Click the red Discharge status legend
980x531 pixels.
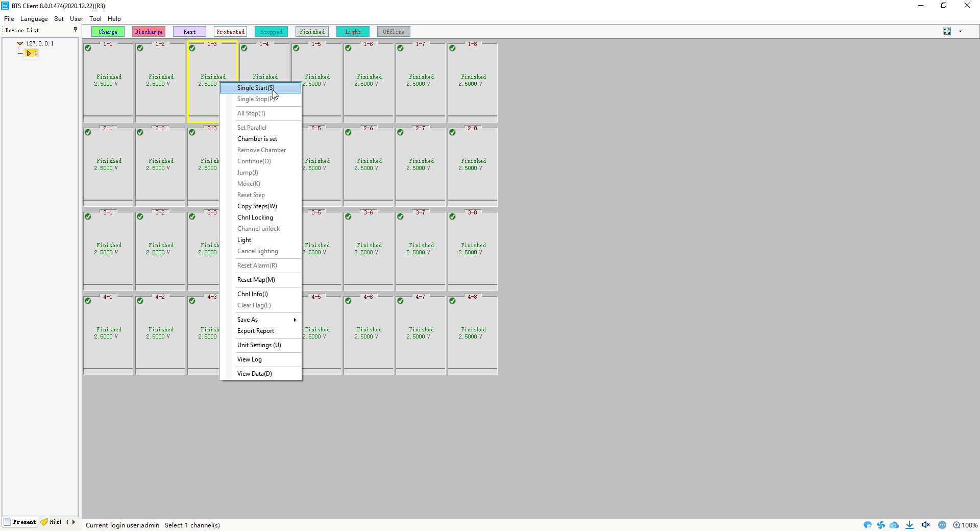[149, 32]
